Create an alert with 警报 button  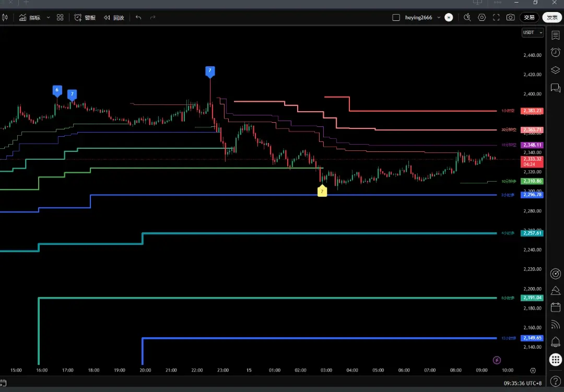85,17
